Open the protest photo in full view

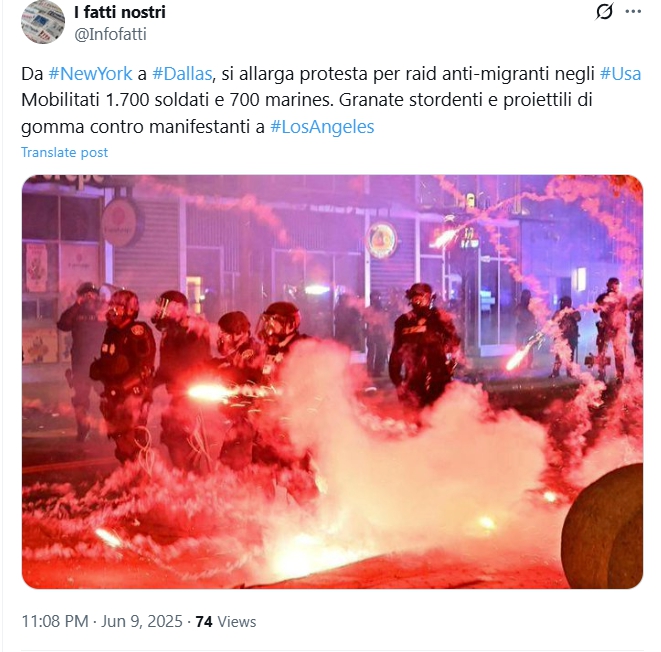[x=332, y=381]
